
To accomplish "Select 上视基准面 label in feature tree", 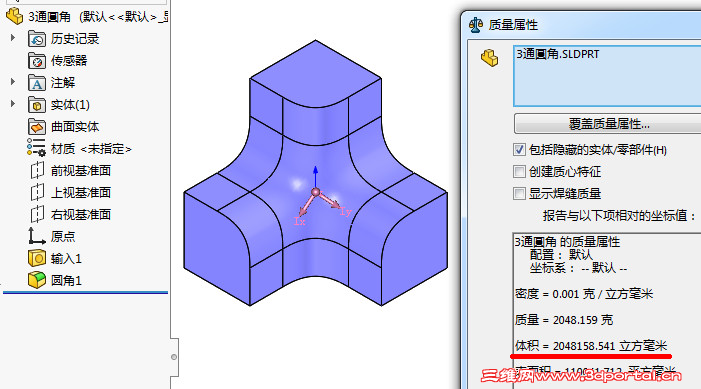I will 80,193.
